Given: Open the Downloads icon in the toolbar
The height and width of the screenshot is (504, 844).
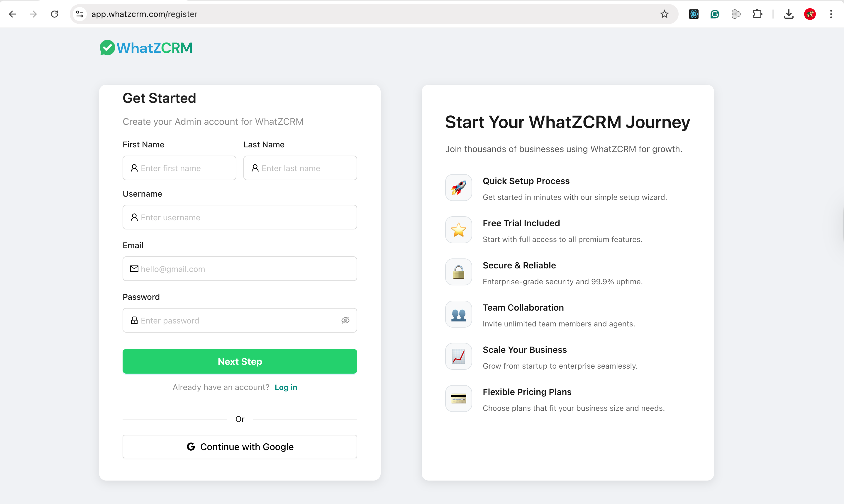Looking at the screenshot, I should coord(789,14).
